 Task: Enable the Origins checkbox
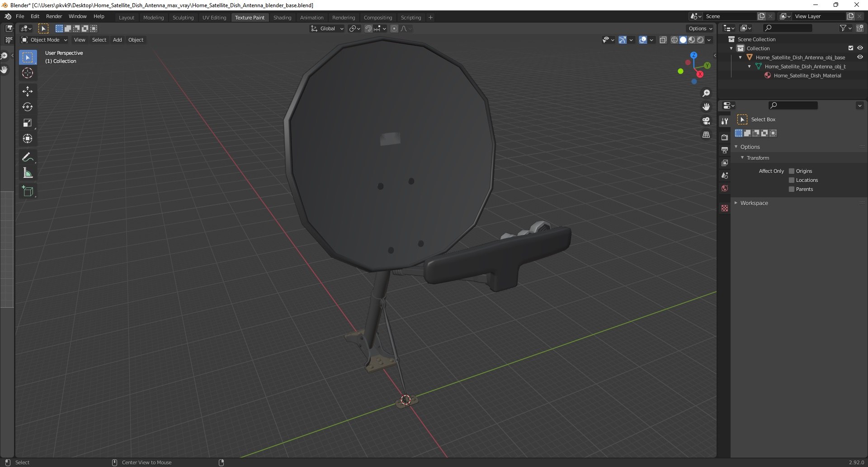pyautogui.click(x=792, y=171)
